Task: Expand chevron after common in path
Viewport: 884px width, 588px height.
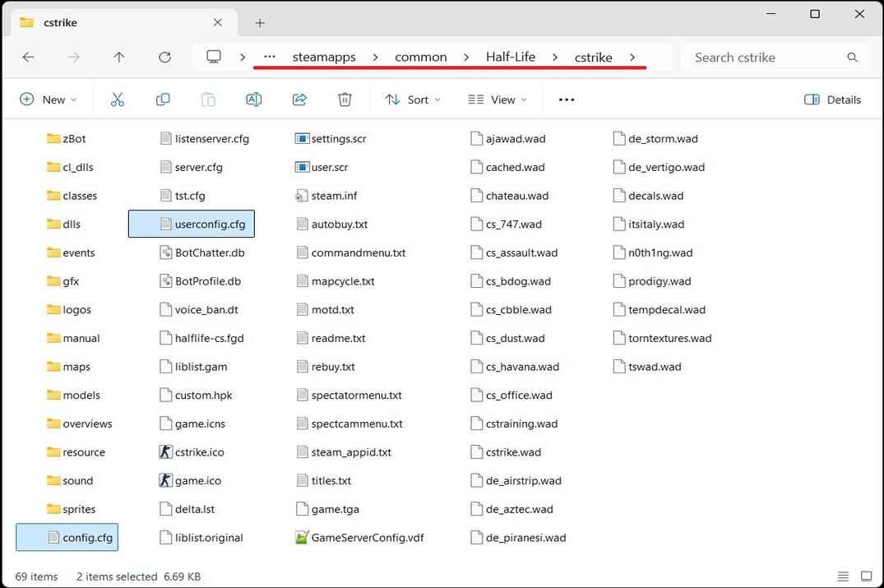Action: (x=466, y=58)
